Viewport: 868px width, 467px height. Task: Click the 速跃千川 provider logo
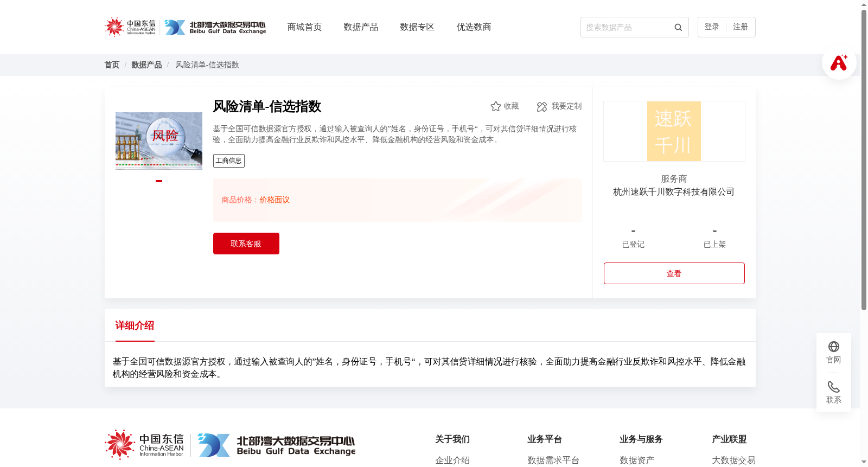point(674,131)
